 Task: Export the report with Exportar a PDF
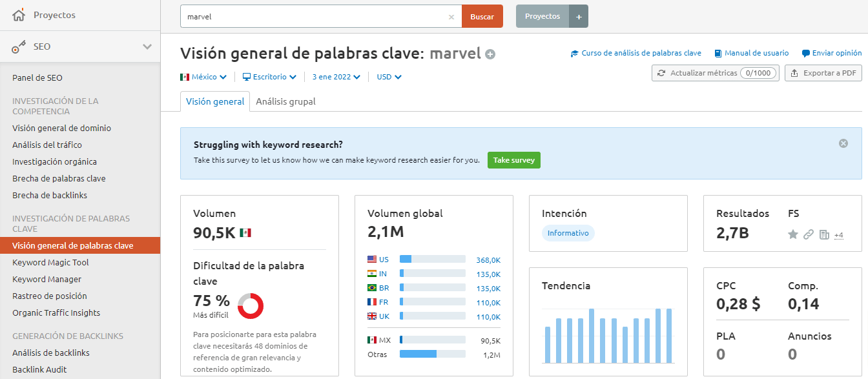823,73
